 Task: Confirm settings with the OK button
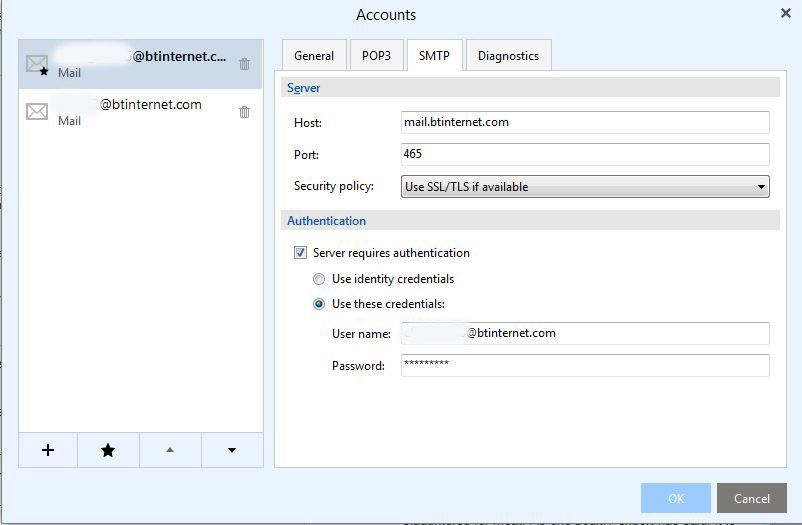pyautogui.click(x=676, y=498)
